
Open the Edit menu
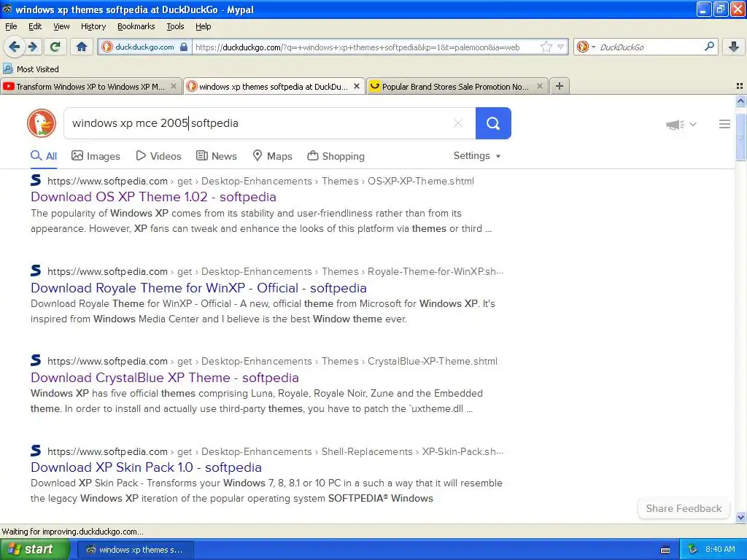click(35, 26)
